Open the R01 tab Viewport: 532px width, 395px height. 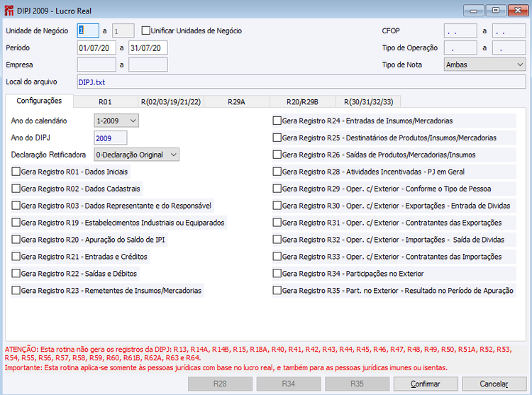click(x=106, y=101)
